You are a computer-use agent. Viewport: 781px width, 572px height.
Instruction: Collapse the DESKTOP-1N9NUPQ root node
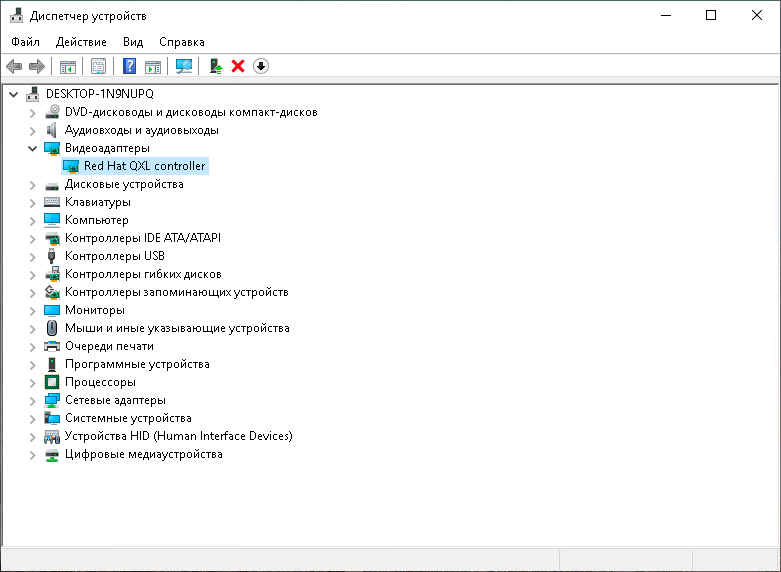click(14, 94)
